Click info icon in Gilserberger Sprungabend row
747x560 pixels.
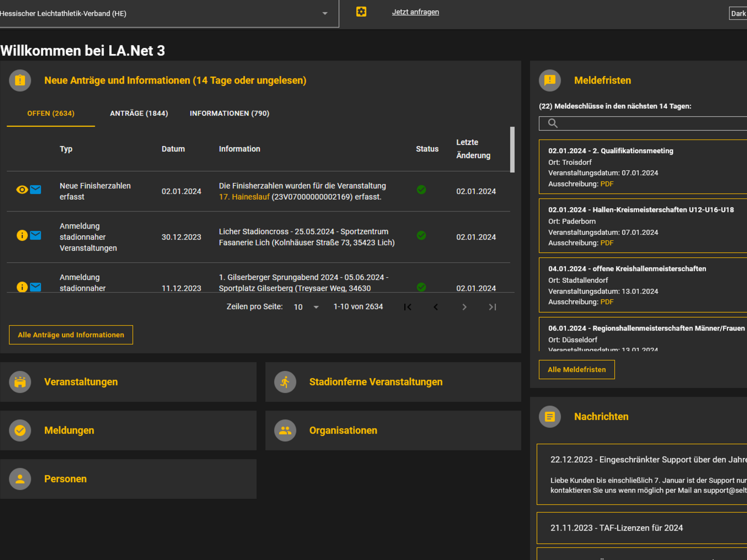(22, 287)
